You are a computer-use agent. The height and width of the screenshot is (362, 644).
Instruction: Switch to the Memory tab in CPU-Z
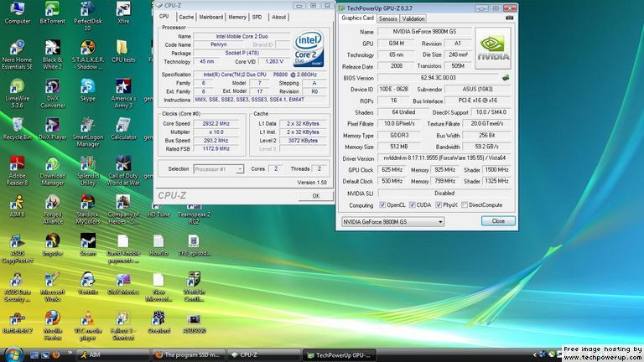click(x=237, y=17)
